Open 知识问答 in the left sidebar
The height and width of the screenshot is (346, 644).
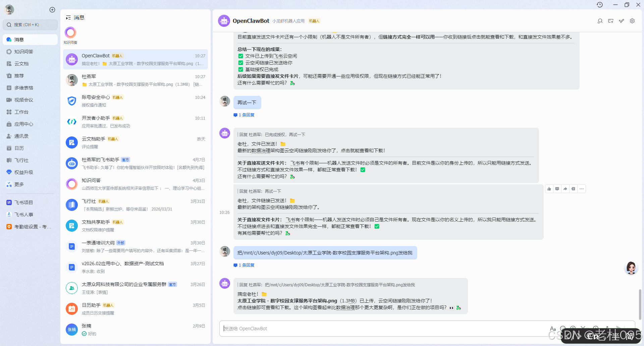coord(30,52)
